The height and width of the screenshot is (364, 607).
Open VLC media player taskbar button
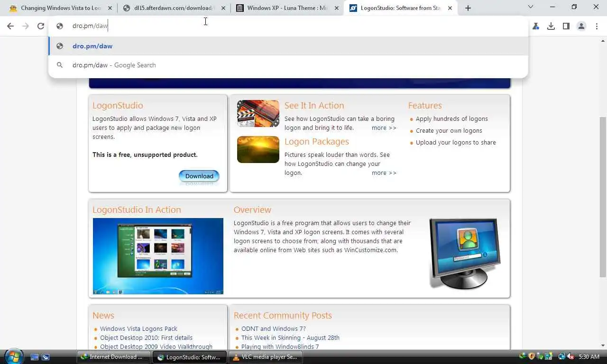coord(267,357)
